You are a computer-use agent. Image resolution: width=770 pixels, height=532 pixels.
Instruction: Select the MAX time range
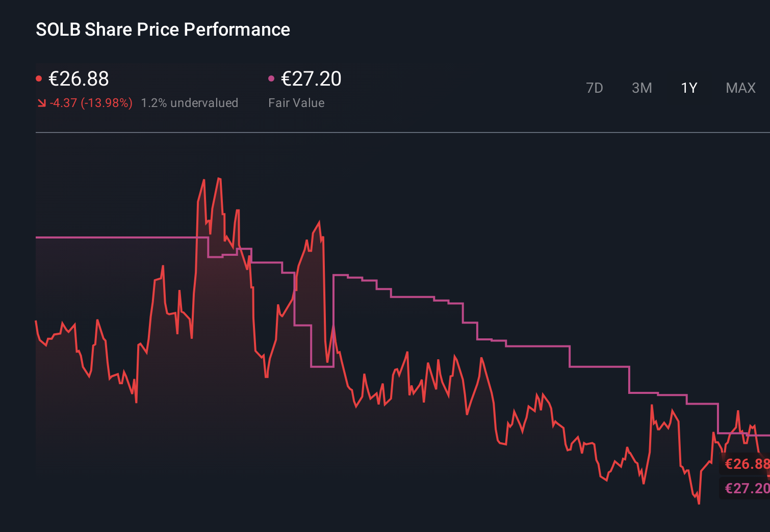tap(740, 88)
